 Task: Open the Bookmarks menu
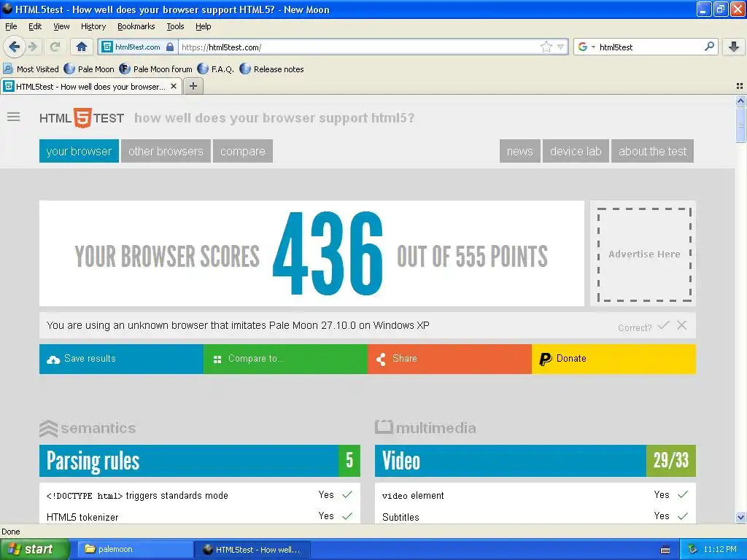point(136,26)
